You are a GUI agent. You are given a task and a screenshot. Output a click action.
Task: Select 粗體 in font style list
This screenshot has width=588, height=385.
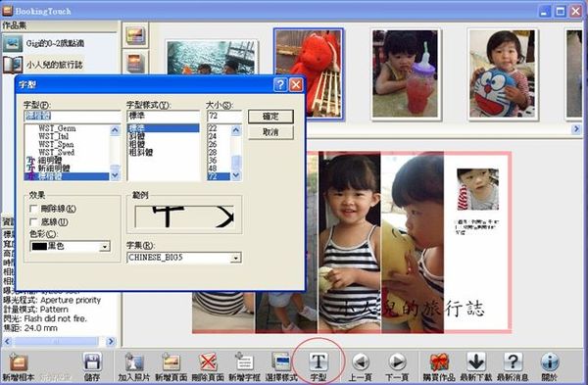click(x=137, y=144)
